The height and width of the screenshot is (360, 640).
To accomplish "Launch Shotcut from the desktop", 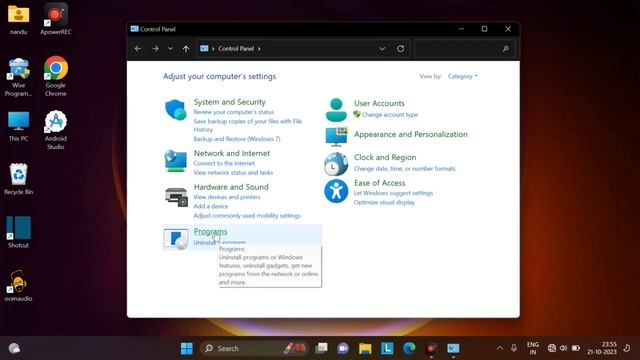I will click(18, 232).
